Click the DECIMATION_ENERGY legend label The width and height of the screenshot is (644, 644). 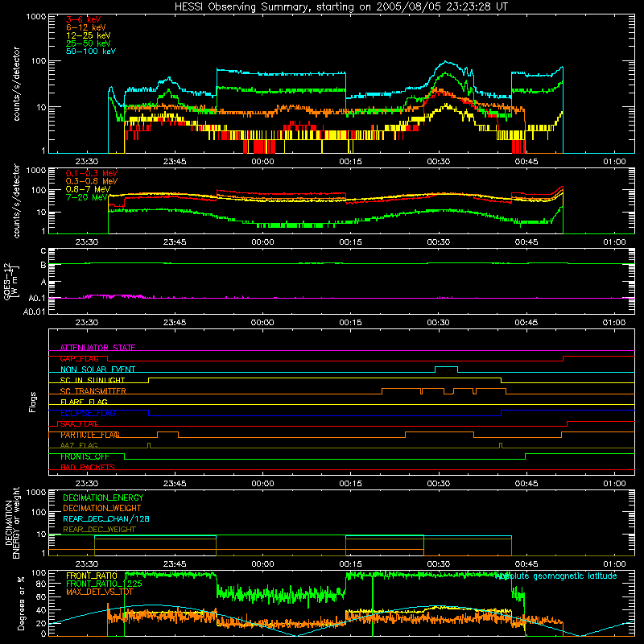click(x=103, y=497)
